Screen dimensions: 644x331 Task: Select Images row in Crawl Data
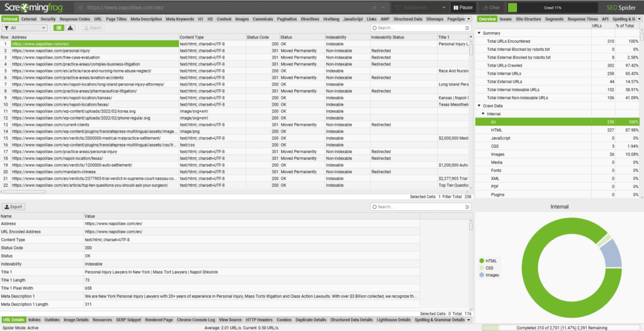557,154
